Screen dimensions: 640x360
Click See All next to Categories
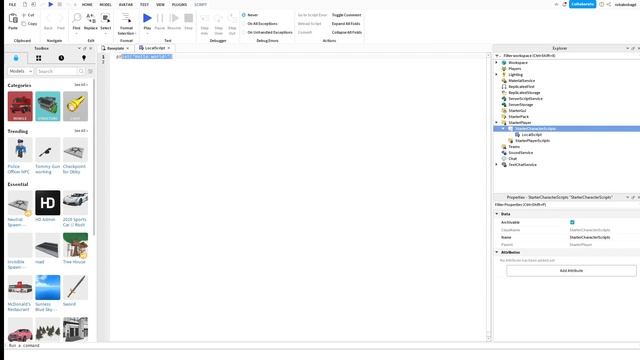click(81, 85)
